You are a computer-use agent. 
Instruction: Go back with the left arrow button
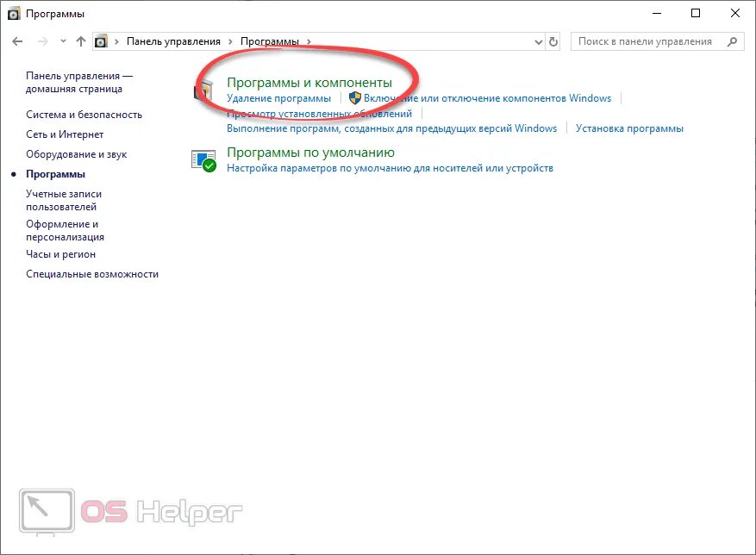(17, 41)
